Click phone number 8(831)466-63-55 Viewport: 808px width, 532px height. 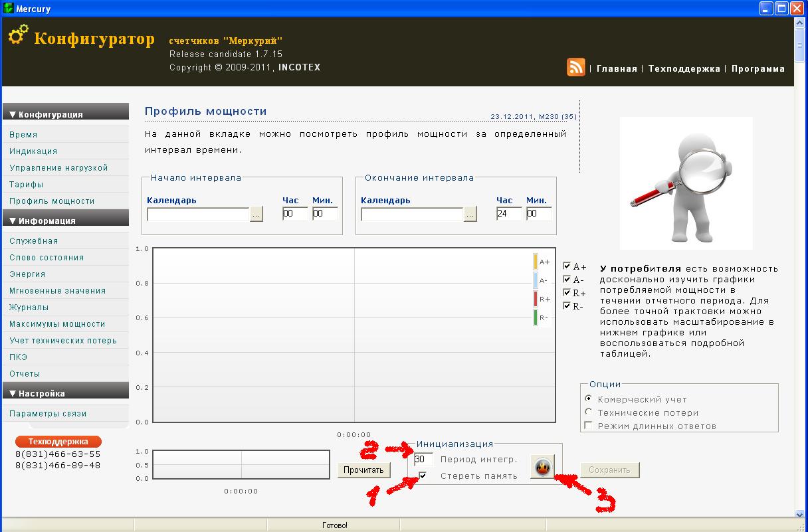click(x=58, y=454)
